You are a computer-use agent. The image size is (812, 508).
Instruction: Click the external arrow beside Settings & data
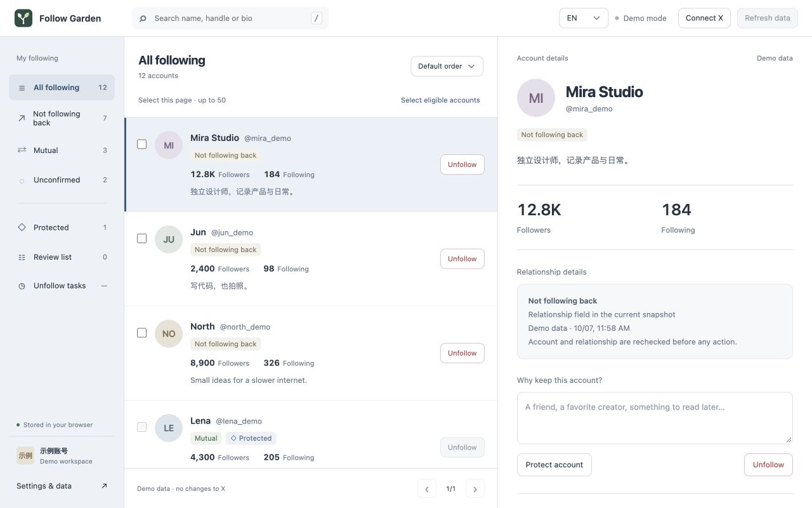coord(105,486)
